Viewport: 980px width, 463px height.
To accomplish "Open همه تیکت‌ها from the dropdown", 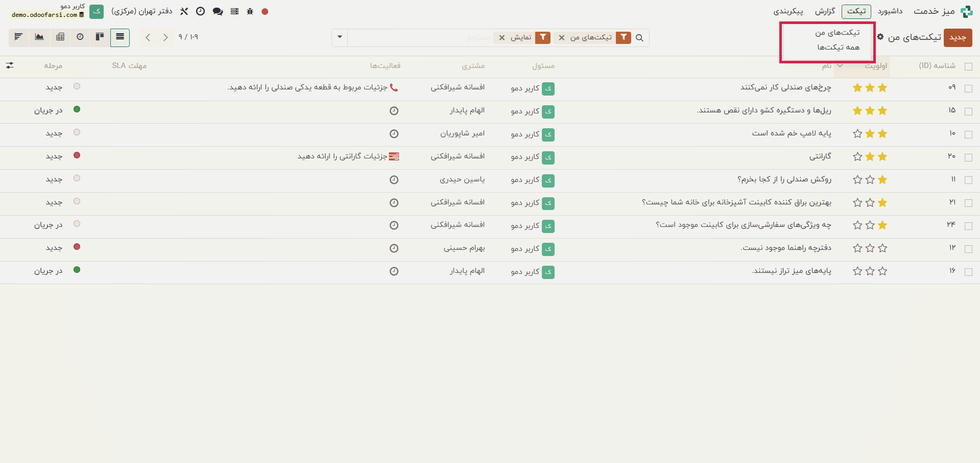I will (838, 48).
